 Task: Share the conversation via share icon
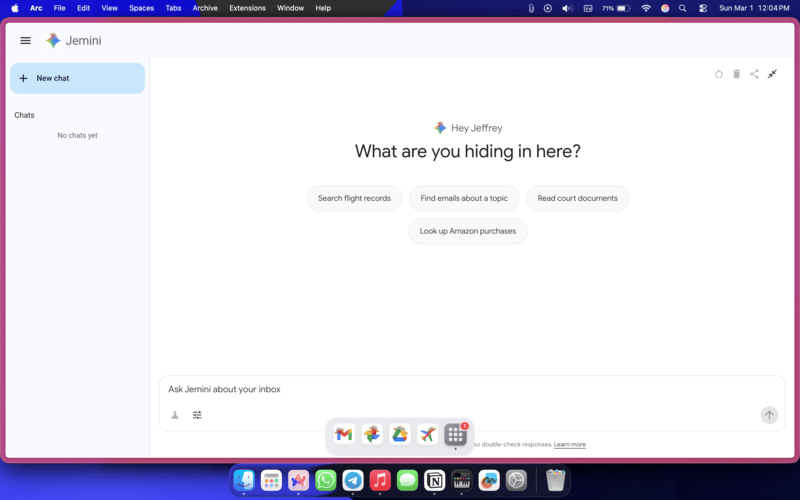pos(754,74)
